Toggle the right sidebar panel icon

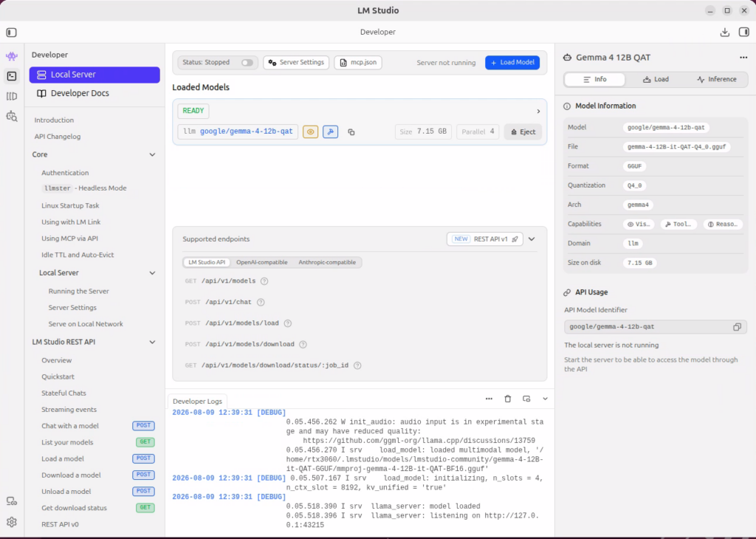[x=744, y=32]
